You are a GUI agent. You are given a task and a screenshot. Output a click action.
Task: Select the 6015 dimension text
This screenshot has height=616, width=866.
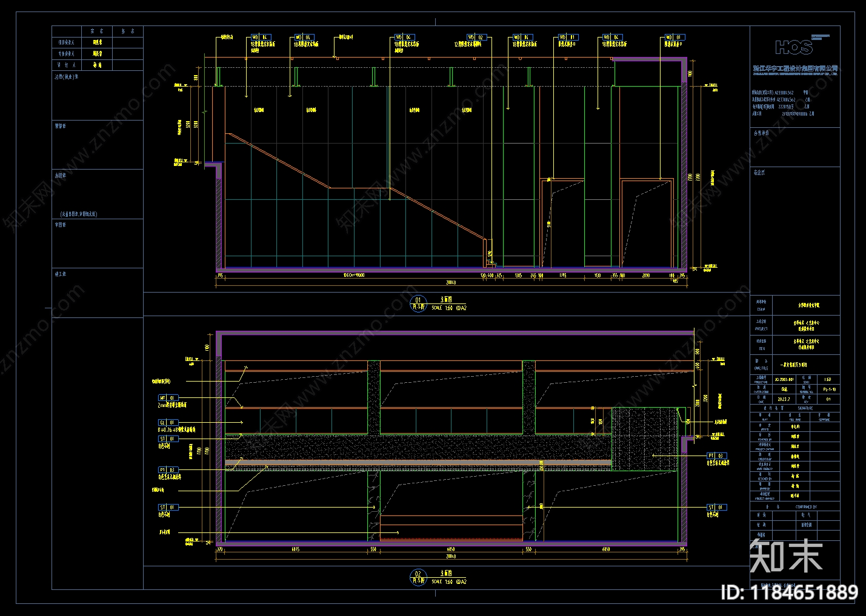click(295, 549)
